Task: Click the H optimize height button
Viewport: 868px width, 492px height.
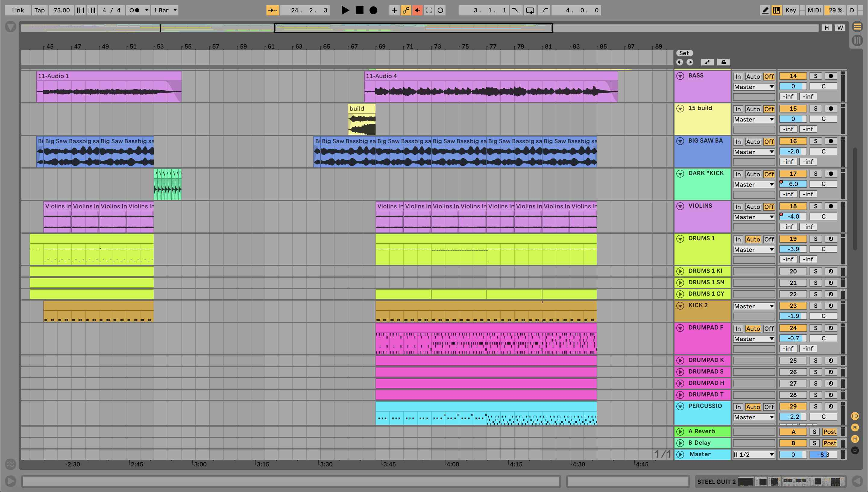Action: (x=826, y=28)
